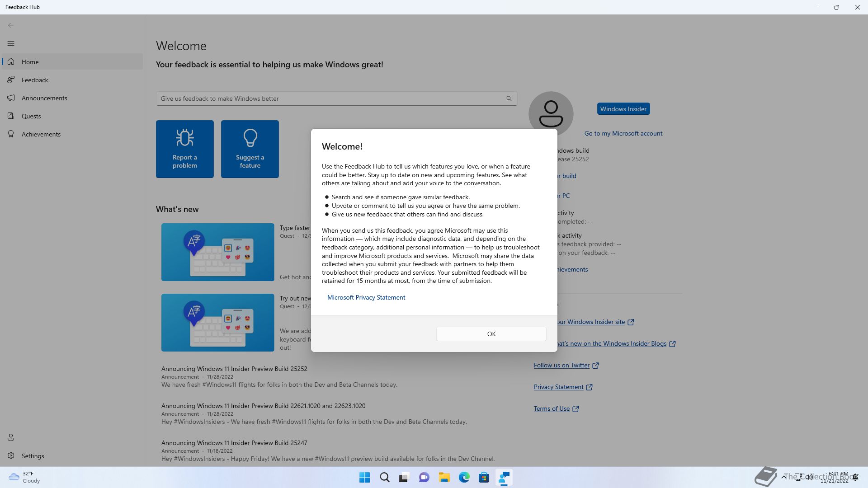Open taskbar Search

tap(385, 478)
